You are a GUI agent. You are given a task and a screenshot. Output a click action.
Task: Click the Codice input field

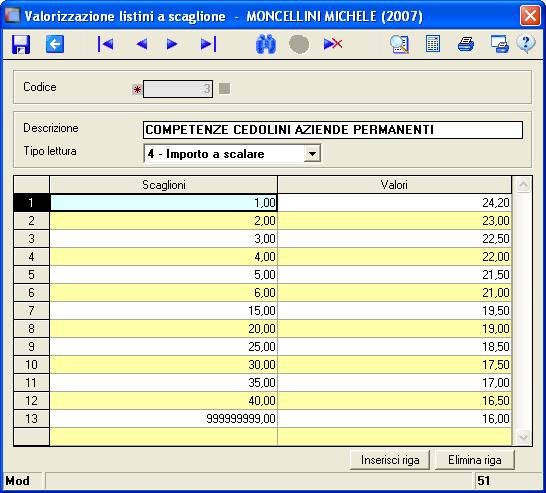[x=178, y=89]
